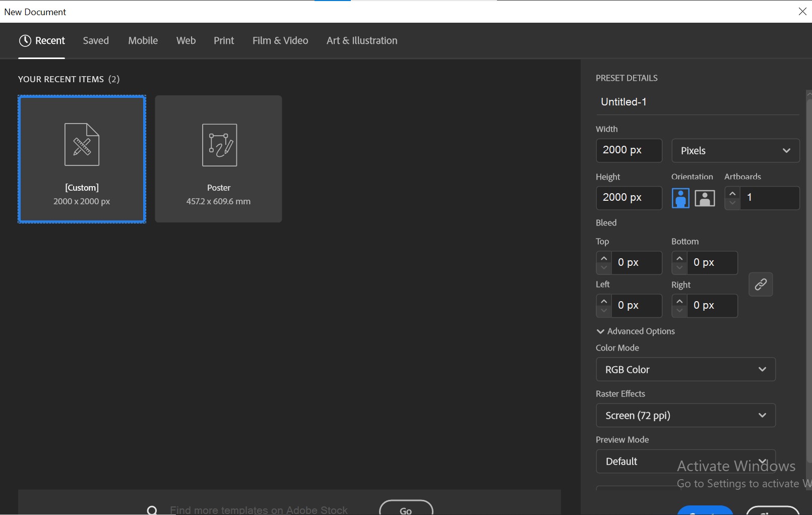Screen dimensions: 812x515
Task: Click the Adobe Stock search field
Action: 259,510
